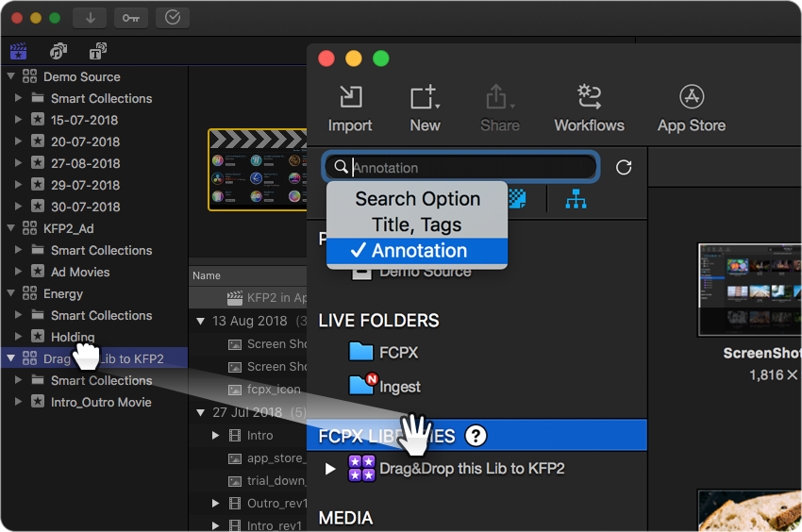Click the clapperboard project thumbnail
The image size is (802, 532).
[258, 170]
